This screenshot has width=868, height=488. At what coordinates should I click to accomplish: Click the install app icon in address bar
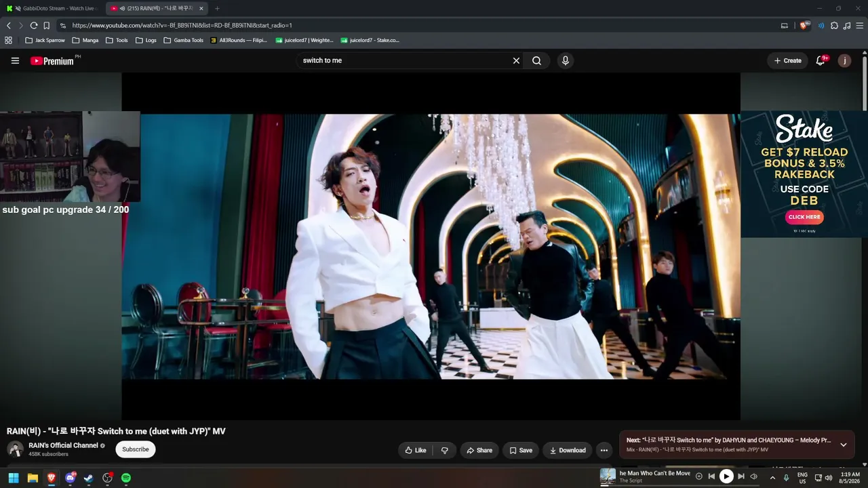point(785,25)
